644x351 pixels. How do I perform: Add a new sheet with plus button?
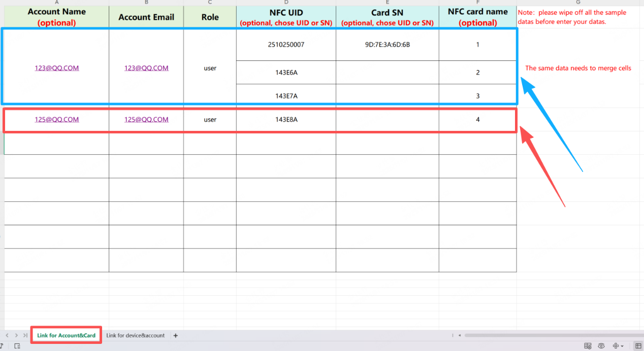[x=176, y=335]
